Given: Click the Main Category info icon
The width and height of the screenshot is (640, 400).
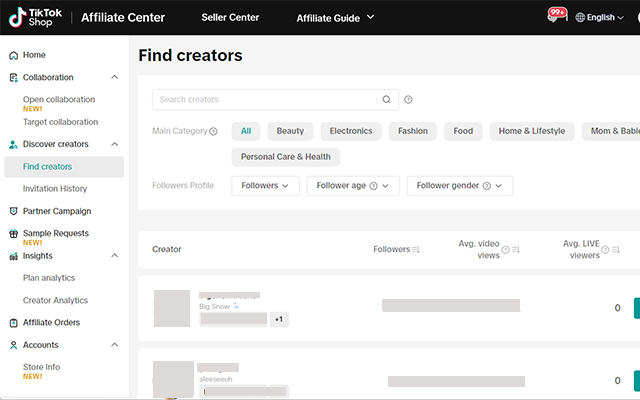Looking at the screenshot, I should (x=214, y=132).
